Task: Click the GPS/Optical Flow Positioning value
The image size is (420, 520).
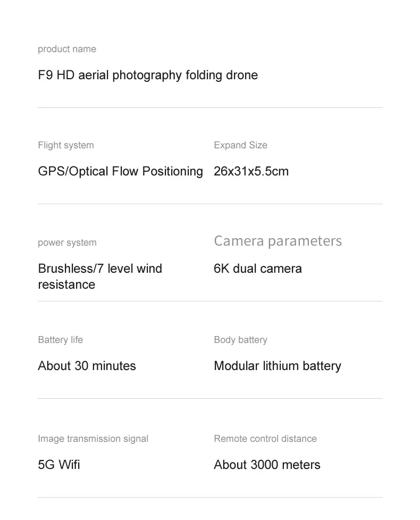Action: coord(121,171)
